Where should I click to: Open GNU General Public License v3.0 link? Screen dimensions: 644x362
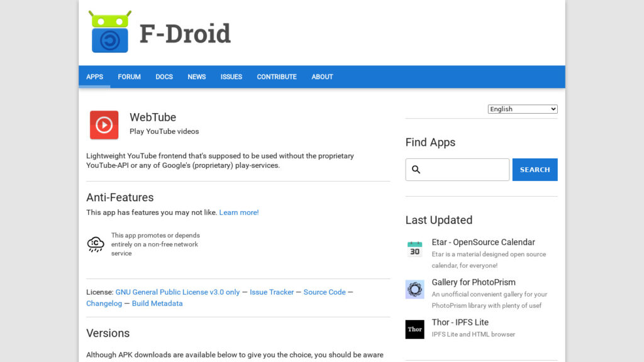[x=177, y=292]
